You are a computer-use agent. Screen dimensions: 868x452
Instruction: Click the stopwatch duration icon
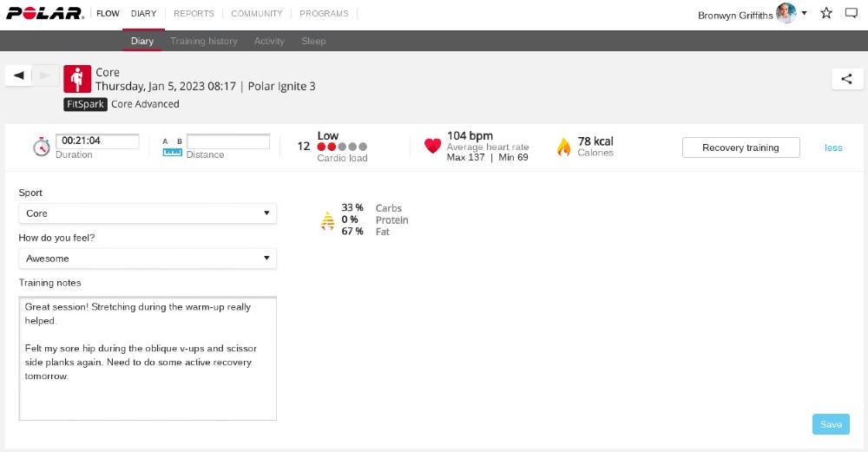point(41,147)
